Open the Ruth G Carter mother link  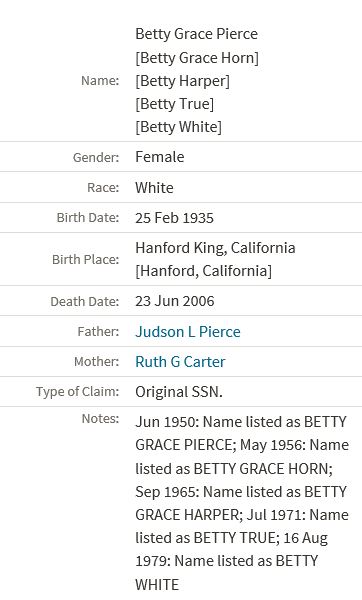pyautogui.click(x=180, y=362)
